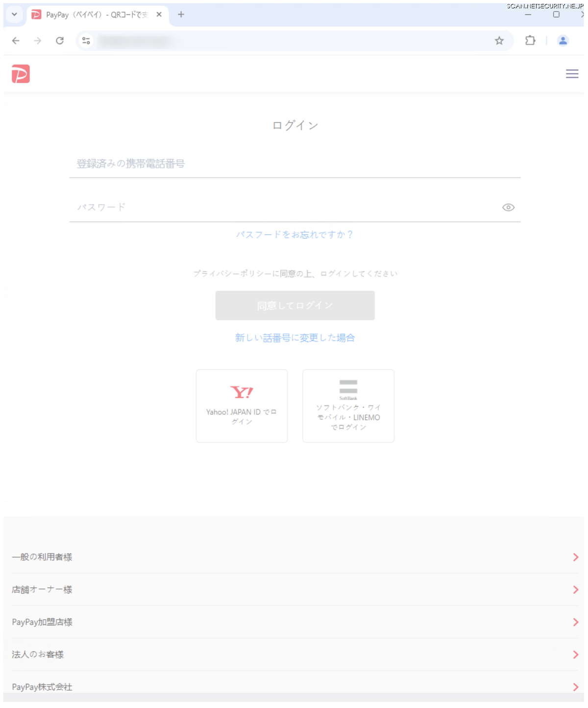Expand PayPay加盟店様 section
This screenshot has height=708, width=588.
[294, 622]
